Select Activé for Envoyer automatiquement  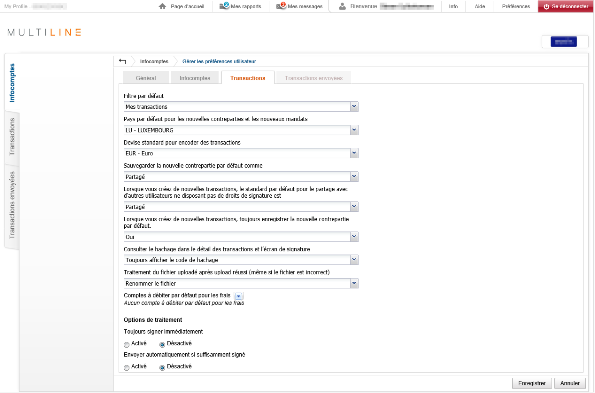(127, 368)
